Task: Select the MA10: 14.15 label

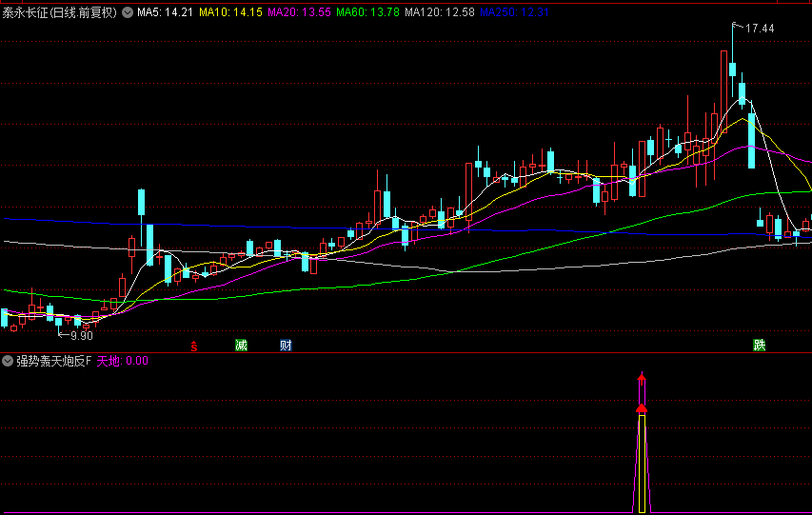Action: tap(230, 12)
